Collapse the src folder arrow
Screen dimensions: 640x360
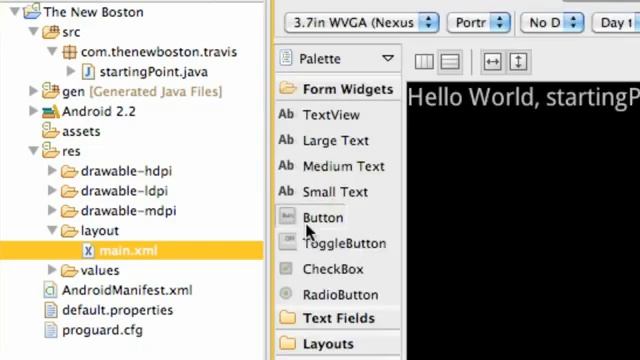[x=34, y=31]
